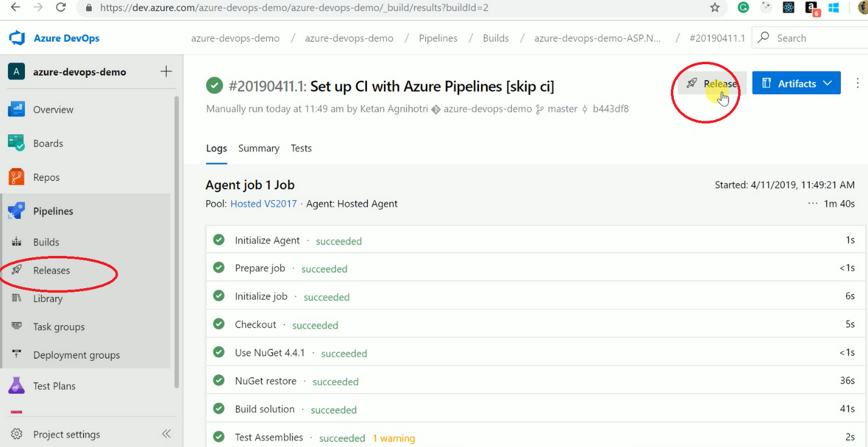Click the Azure DevOps logo icon

[17, 38]
